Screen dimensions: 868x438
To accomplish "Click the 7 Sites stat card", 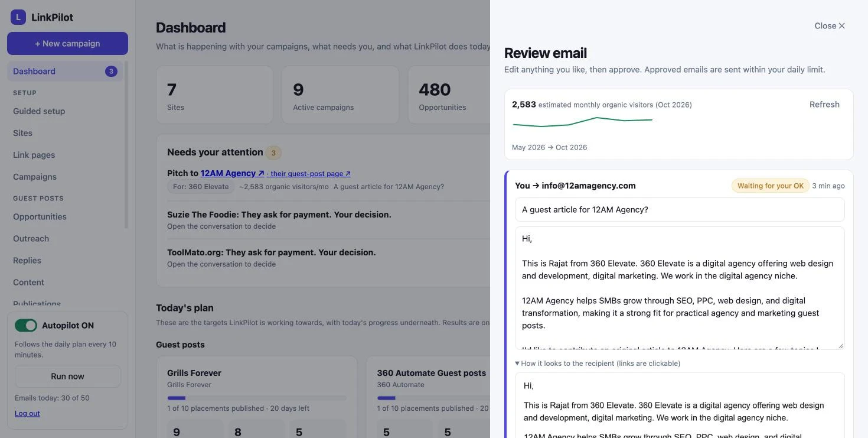I will tap(214, 95).
